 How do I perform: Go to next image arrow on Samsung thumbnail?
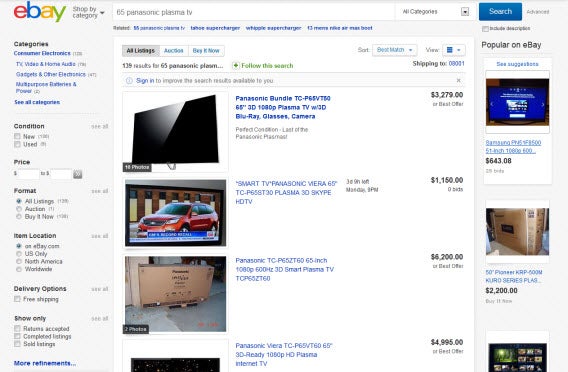[543, 104]
